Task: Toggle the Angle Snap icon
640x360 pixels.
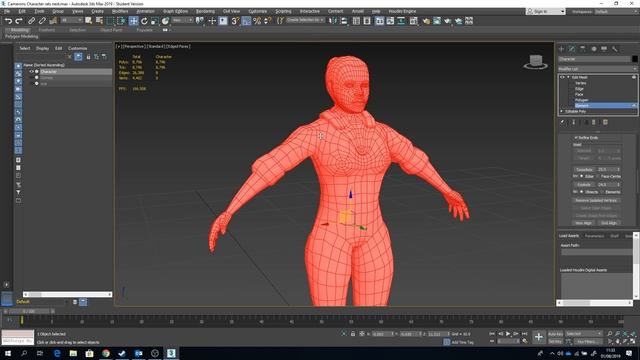Action: point(246,21)
